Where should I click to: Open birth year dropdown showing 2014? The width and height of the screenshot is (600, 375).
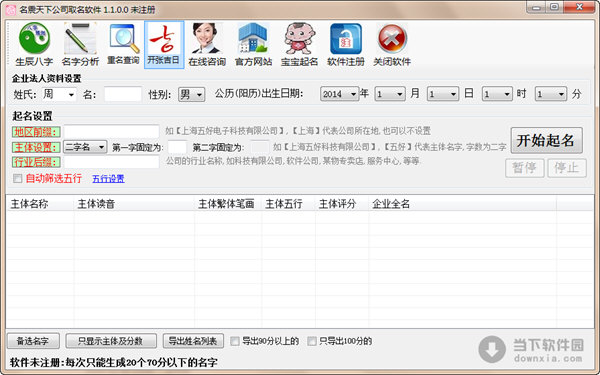coord(339,94)
